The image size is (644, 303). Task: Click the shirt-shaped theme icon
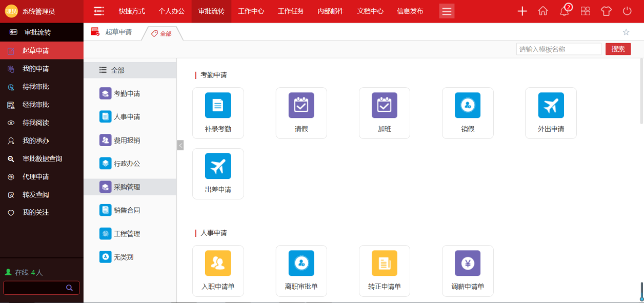[606, 11]
